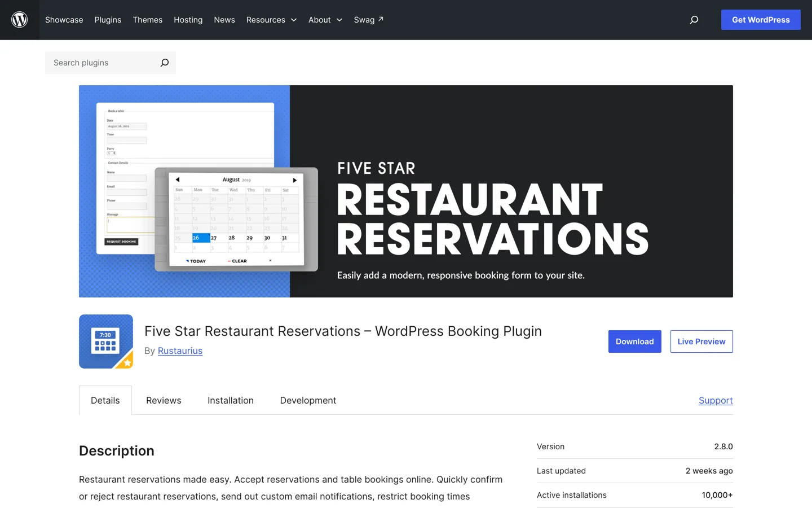Click the Get WordPress button
812x508 pixels.
pos(761,20)
